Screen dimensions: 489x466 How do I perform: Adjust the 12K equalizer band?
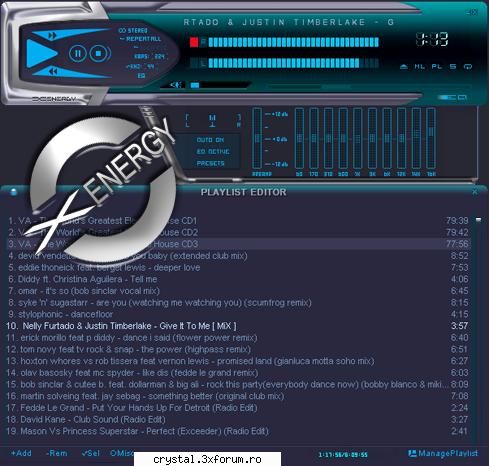pos(402,138)
